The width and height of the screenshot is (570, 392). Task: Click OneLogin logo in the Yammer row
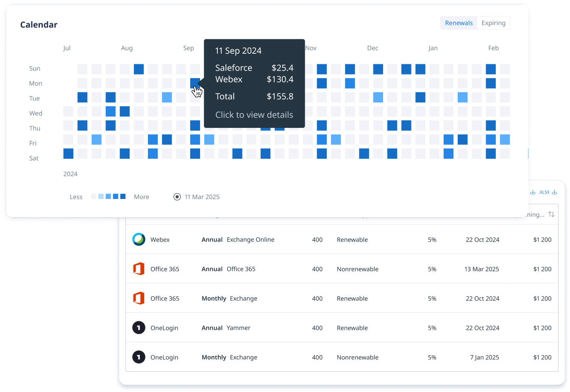coord(139,328)
